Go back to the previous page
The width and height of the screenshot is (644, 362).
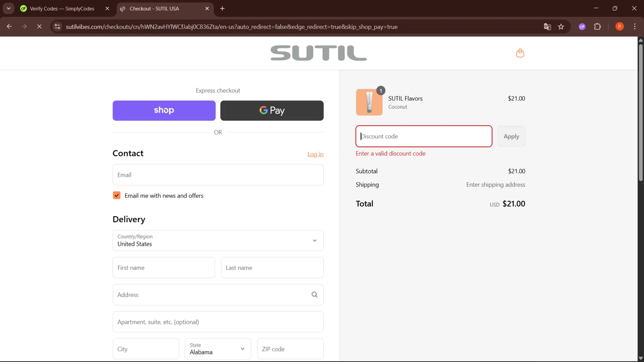(x=9, y=27)
